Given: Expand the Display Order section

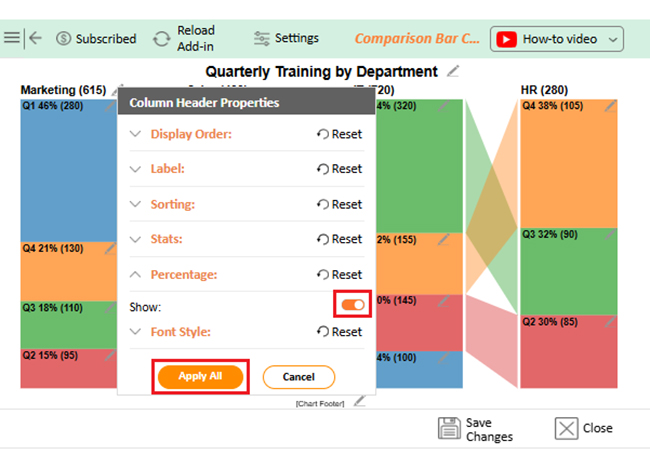Looking at the screenshot, I should pyautogui.click(x=136, y=134).
